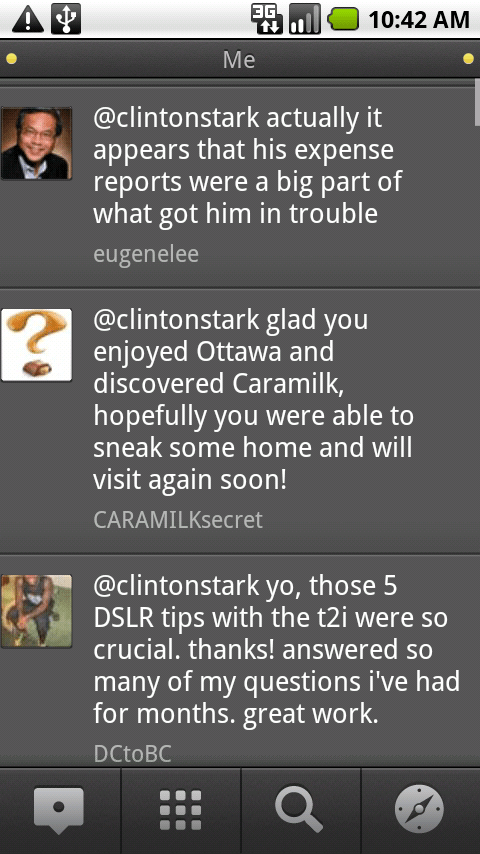Open the compass explore icon
Image resolution: width=480 pixels, height=854 pixels.
coord(419,810)
